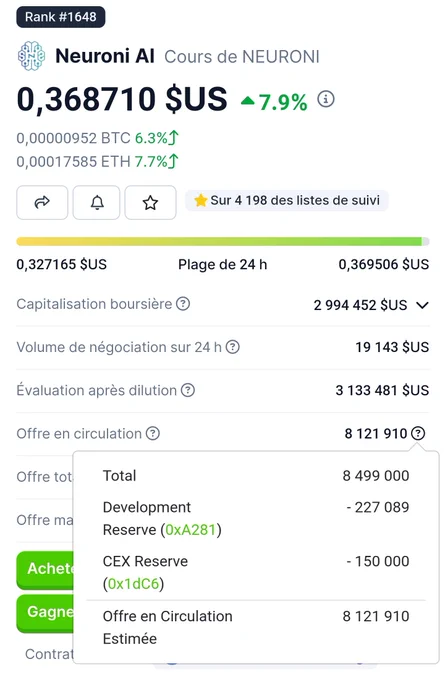445x680 pixels.
Task: Click the Capitalisation boursière label
Action: coord(94,304)
